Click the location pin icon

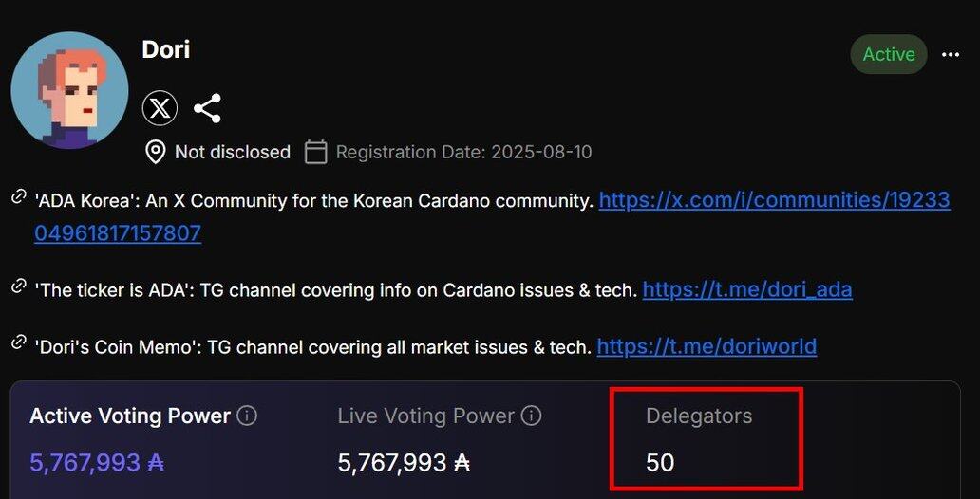click(156, 152)
